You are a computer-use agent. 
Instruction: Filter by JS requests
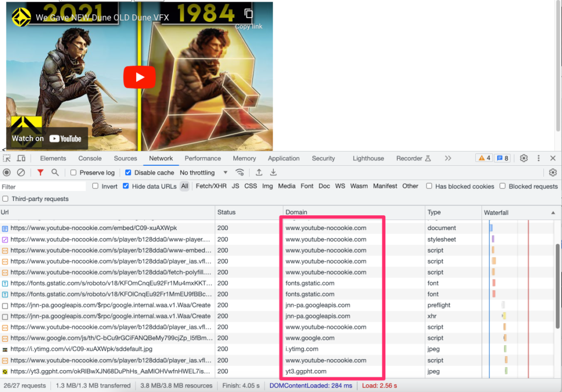click(235, 186)
